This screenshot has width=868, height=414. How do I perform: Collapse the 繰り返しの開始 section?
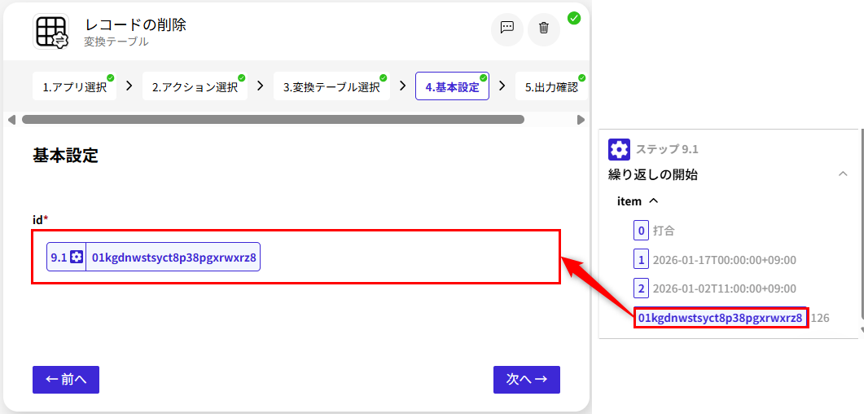coord(843,174)
